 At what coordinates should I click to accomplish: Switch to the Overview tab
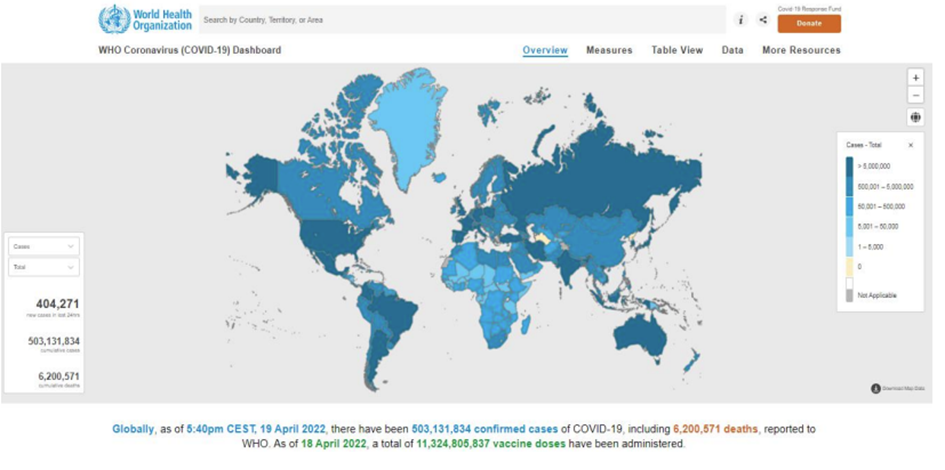pos(545,51)
